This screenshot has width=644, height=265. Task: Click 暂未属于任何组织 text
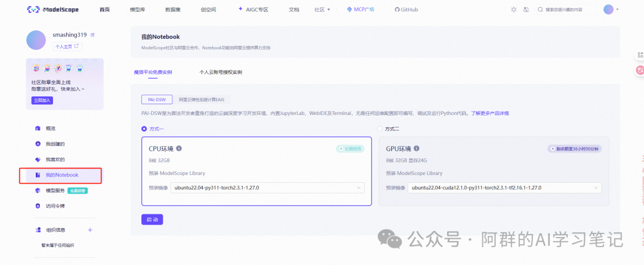click(57, 245)
